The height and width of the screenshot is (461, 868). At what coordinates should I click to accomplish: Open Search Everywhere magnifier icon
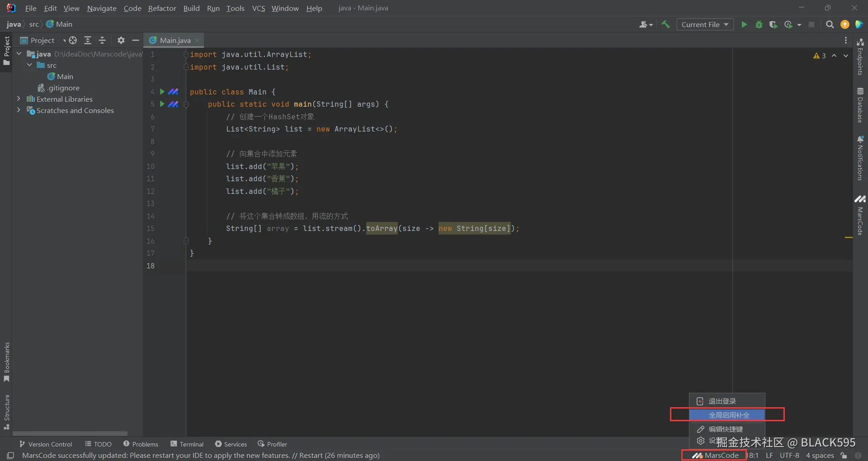(830, 24)
